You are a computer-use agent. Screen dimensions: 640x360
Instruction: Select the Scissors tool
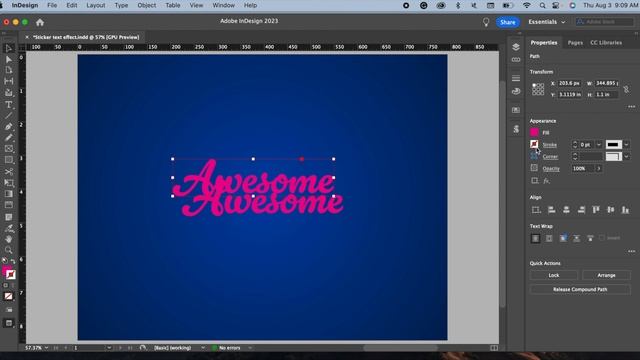coord(9,171)
